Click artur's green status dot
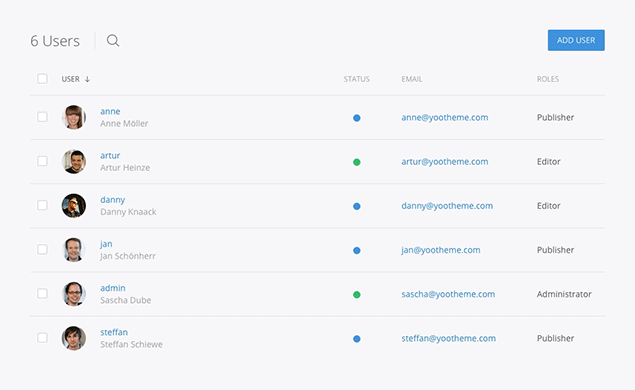Viewport: 635px width, 390px height. 357,162
